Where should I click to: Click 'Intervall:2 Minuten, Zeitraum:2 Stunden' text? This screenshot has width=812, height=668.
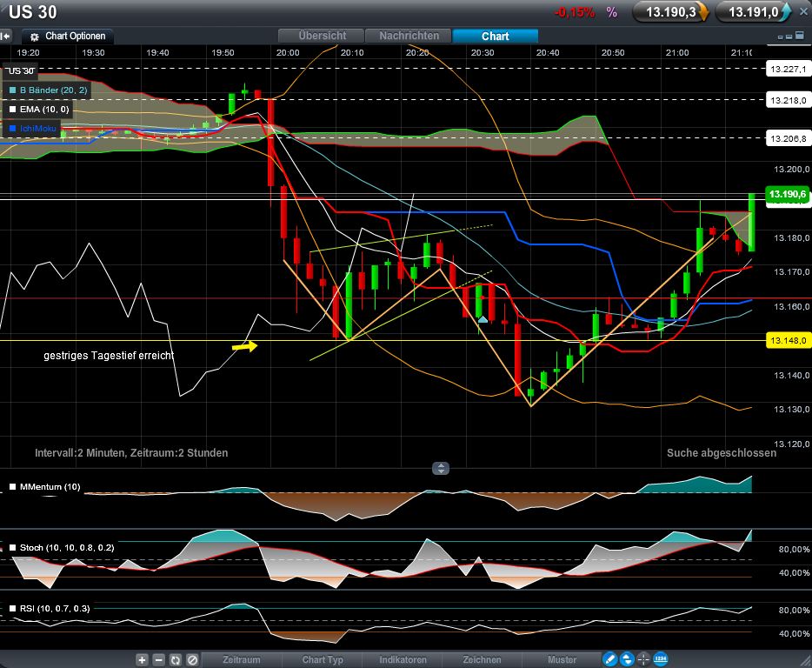pos(131,453)
